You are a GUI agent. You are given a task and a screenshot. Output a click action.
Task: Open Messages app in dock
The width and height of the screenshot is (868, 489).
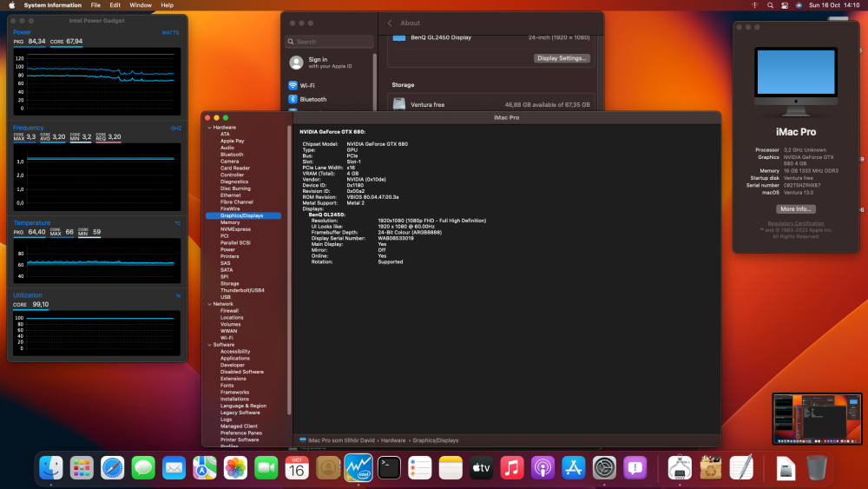pos(143,468)
